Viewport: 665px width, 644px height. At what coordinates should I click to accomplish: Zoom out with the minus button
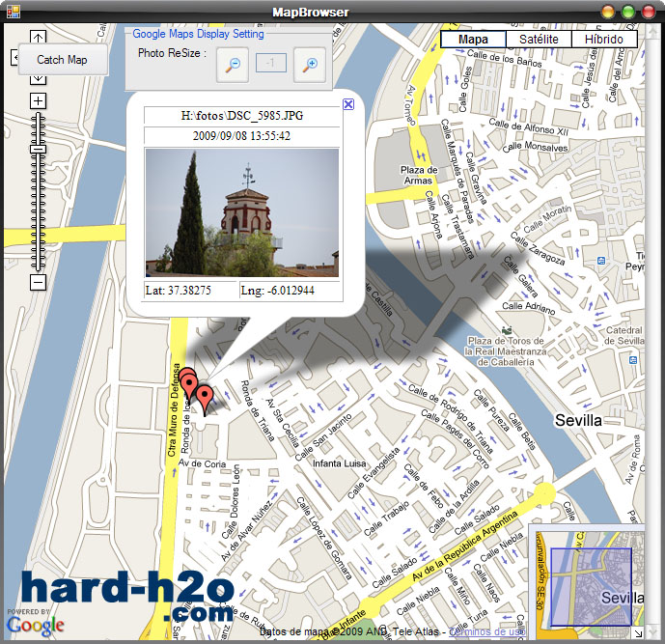tap(39, 282)
